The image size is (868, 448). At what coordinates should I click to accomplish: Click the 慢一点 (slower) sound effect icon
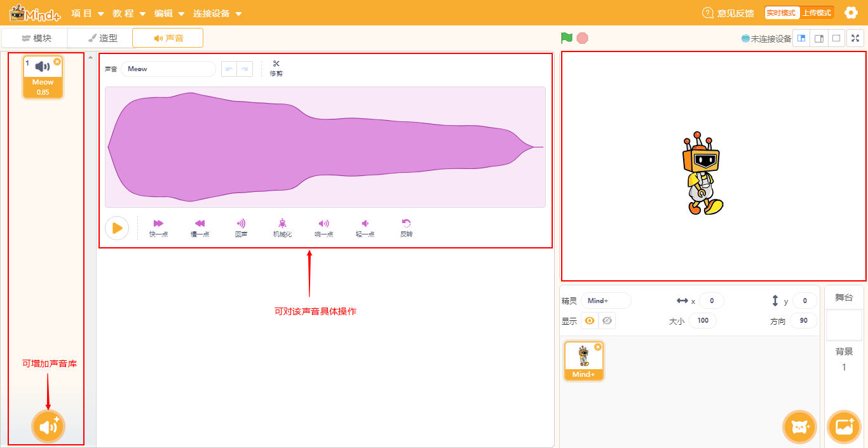point(200,224)
